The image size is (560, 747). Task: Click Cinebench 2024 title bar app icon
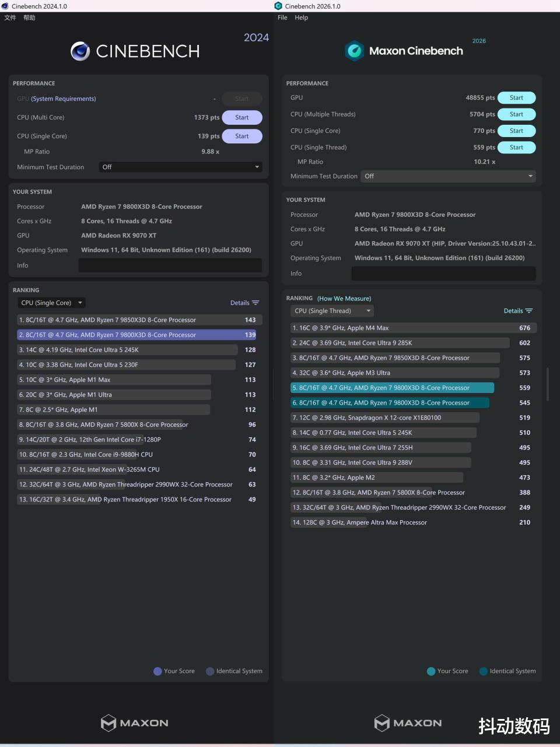(x=5, y=6)
